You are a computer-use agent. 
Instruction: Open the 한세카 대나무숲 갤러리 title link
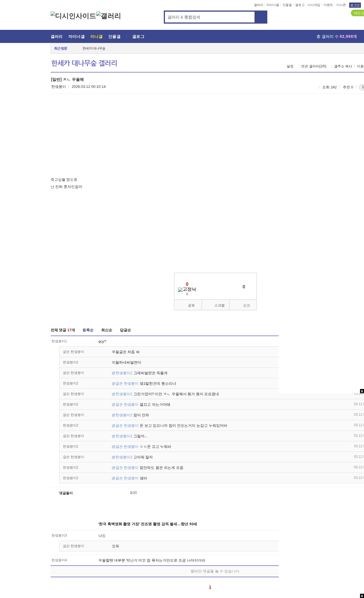pos(84,63)
